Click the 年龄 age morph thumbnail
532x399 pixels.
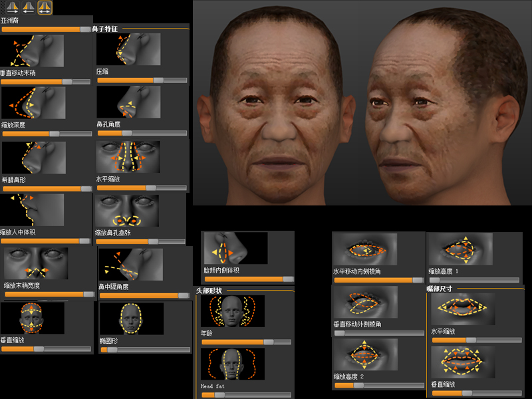coord(232,311)
